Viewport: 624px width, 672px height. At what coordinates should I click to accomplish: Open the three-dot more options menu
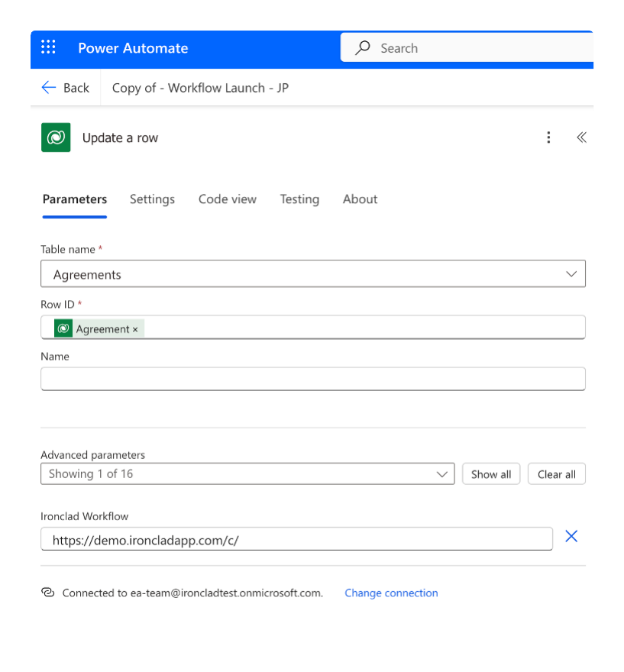[548, 137]
